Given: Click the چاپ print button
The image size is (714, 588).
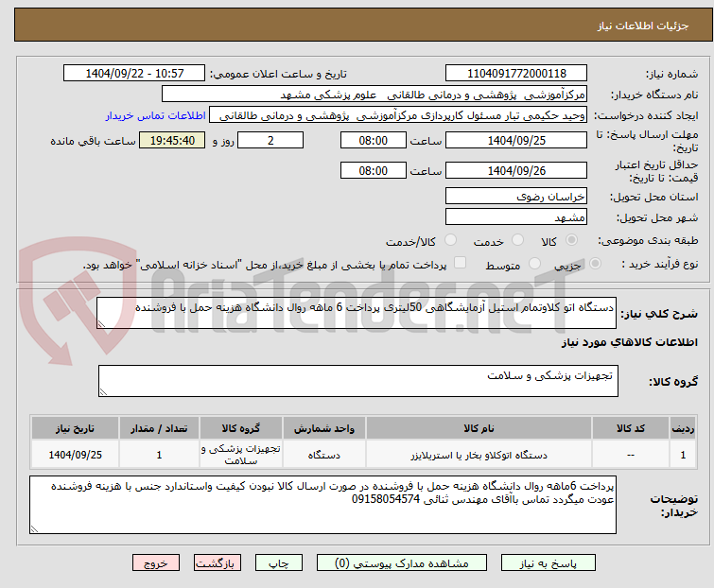Looking at the screenshot, I should pyautogui.click(x=279, y=563).
